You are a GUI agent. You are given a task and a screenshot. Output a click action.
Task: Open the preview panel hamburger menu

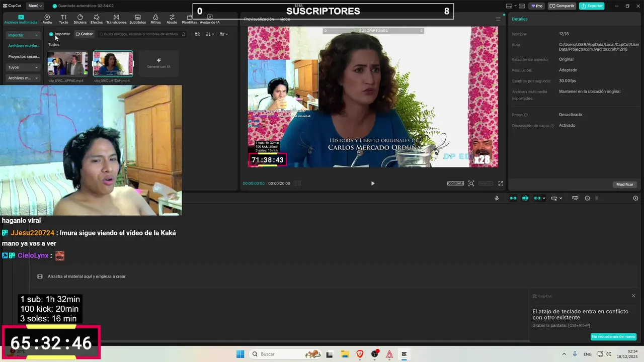(x=498, y=19)
